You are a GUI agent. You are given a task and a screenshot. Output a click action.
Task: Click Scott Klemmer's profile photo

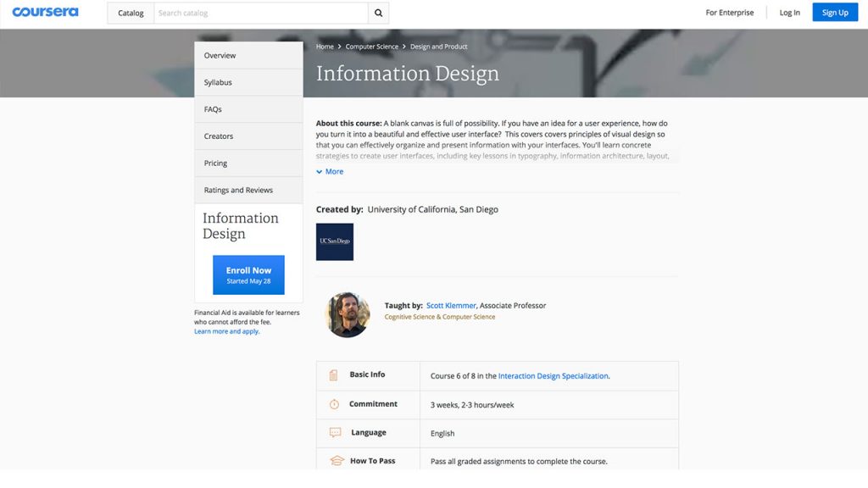click(348, 314)
